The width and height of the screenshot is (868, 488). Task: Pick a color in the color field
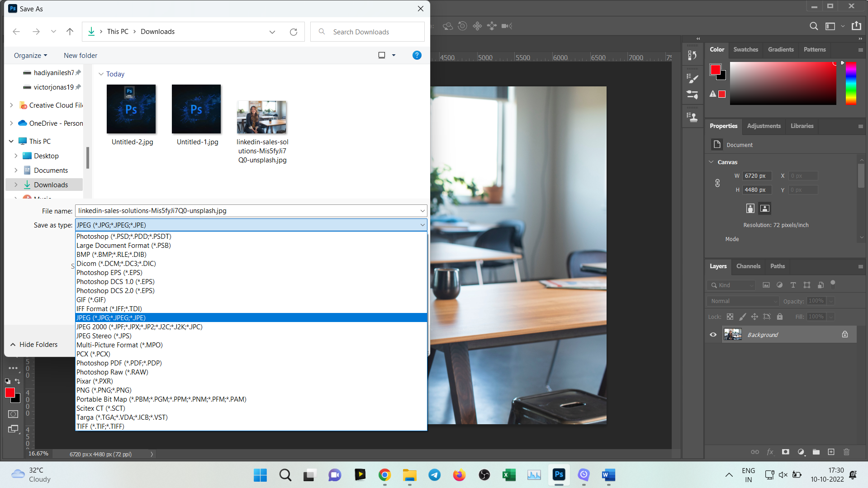coord(783,83)
